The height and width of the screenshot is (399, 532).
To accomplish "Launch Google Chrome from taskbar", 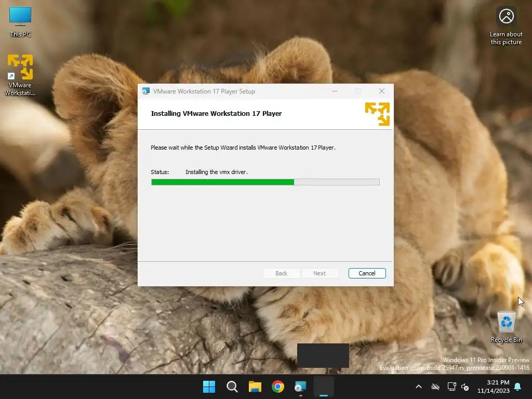I will (x=278, y=387).
